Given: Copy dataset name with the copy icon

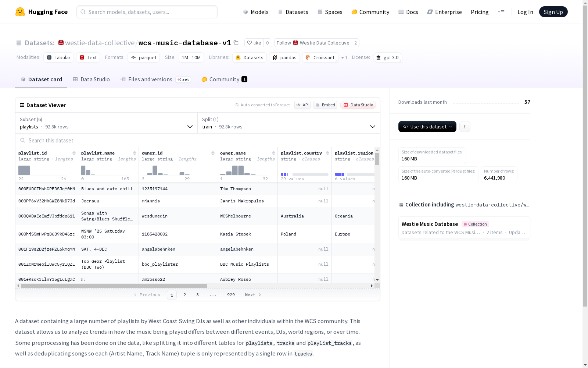Looking at the screenshot, I should point(236,43).
